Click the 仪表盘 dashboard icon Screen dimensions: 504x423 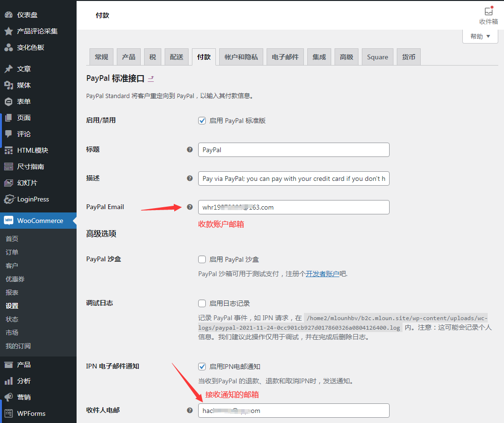[9, 15]
